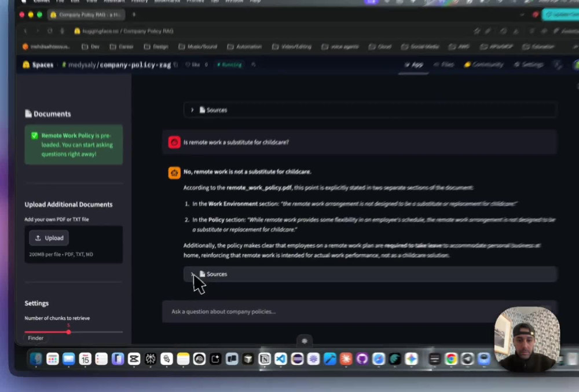This screenshot has width=579, height=392.
Task: Open the space Settings tab
Action: [529, 65]
